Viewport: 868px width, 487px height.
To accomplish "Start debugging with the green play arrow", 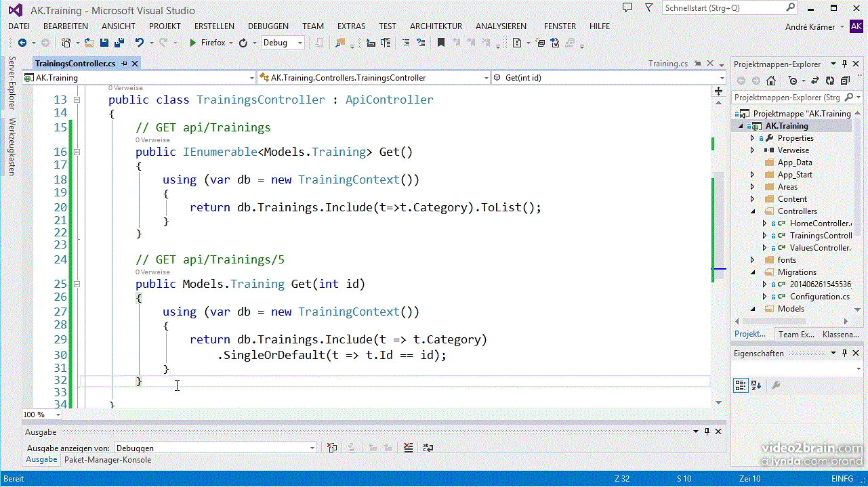I will [192, 43].
